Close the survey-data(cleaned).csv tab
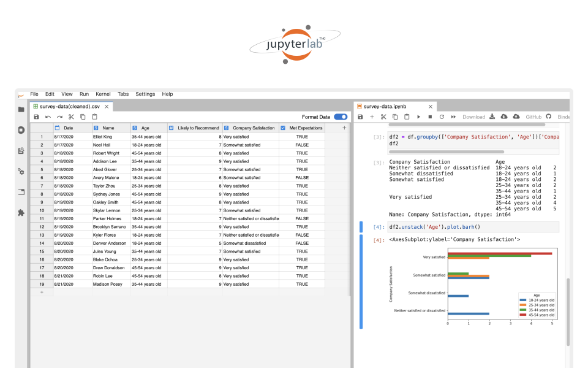Viewport: 588px width, 368px height. click(107, 106)
